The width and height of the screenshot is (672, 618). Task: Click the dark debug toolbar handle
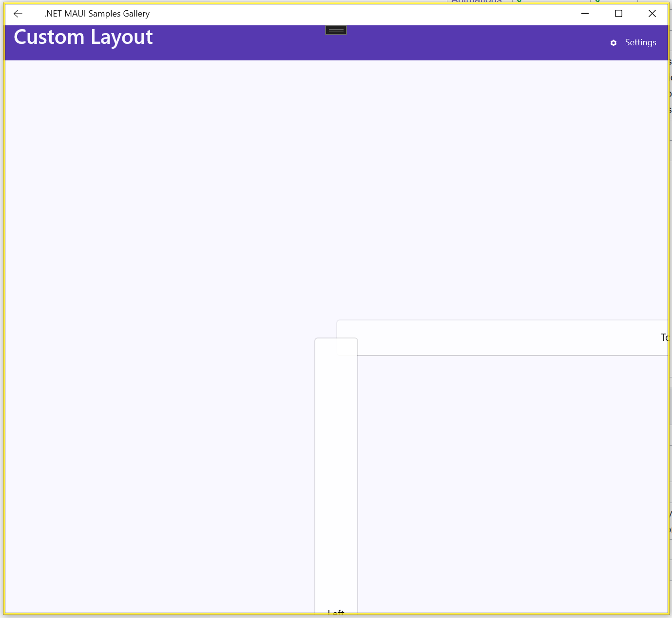tap(336, 30)
